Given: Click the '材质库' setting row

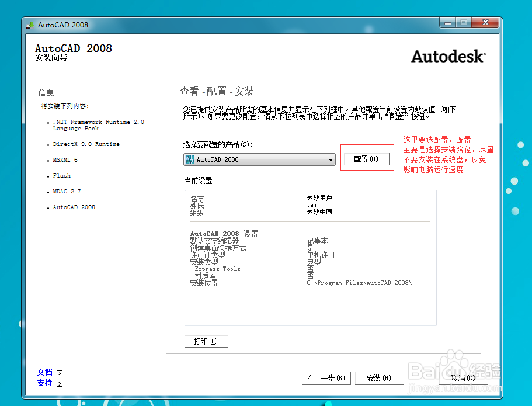Looking at the screenshot, I should (206, 276).
